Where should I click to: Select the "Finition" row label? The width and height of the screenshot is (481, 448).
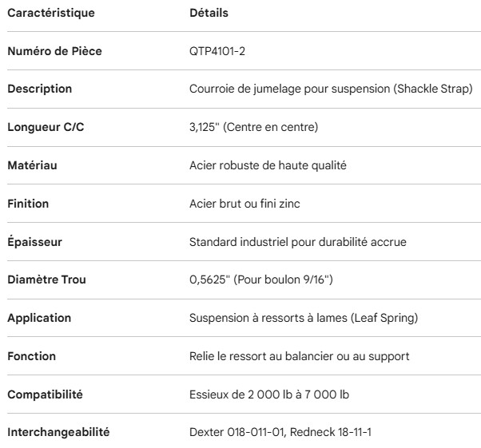(x=28, y=204)
